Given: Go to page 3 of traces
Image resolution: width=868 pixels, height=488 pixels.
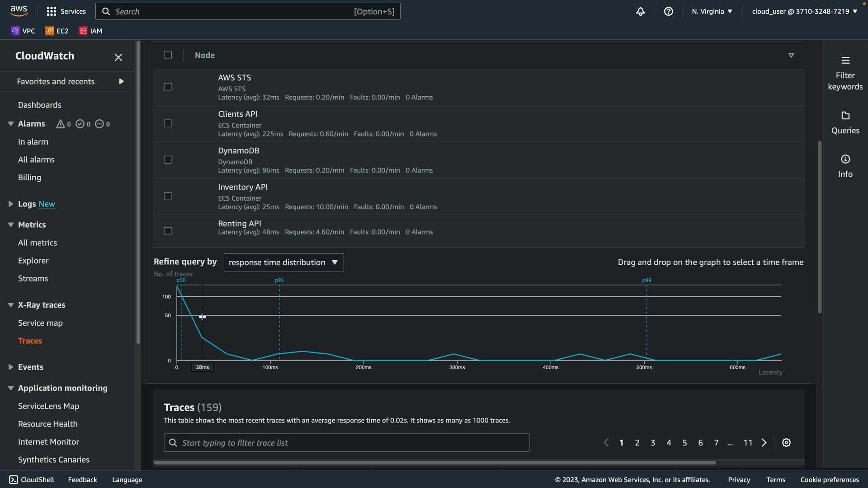Looking at the screenshot, I should 653,443.
